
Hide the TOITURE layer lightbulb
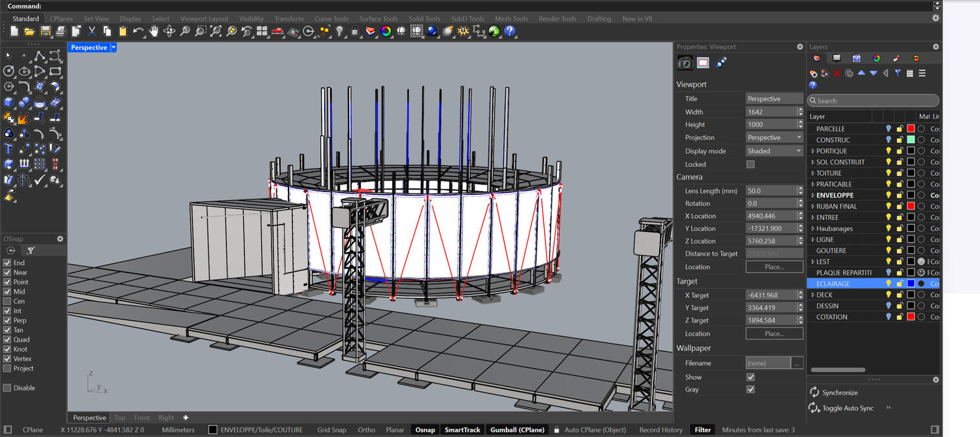tap(888, 173)
